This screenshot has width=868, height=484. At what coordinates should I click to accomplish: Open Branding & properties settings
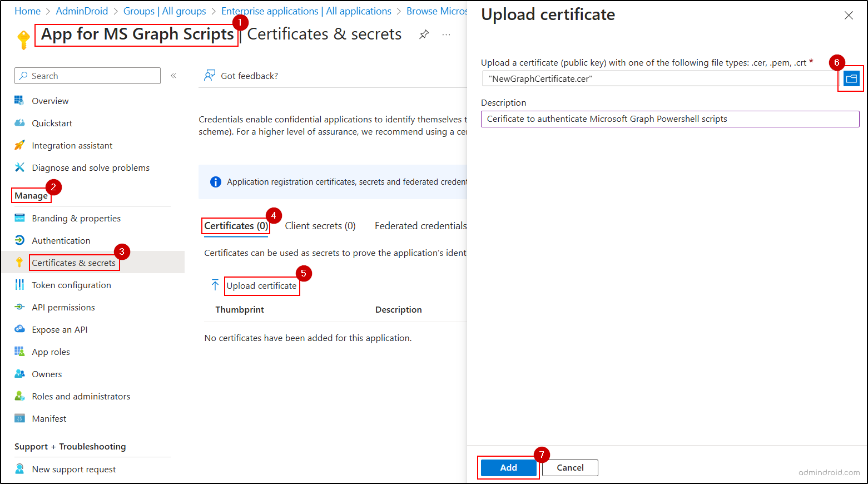76,218
